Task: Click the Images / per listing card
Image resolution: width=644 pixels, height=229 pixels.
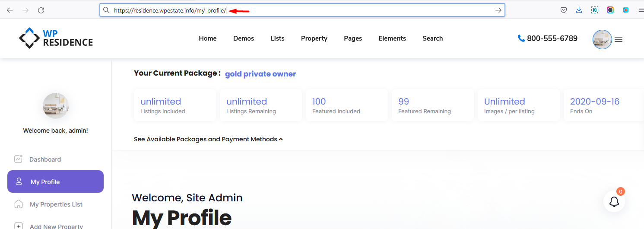Action: [x=518, y=105]
